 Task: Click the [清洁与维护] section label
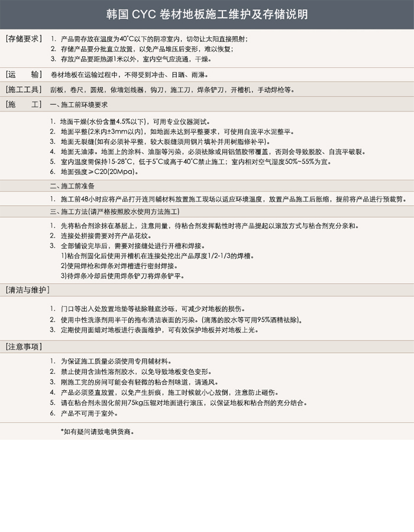[28, 290]
